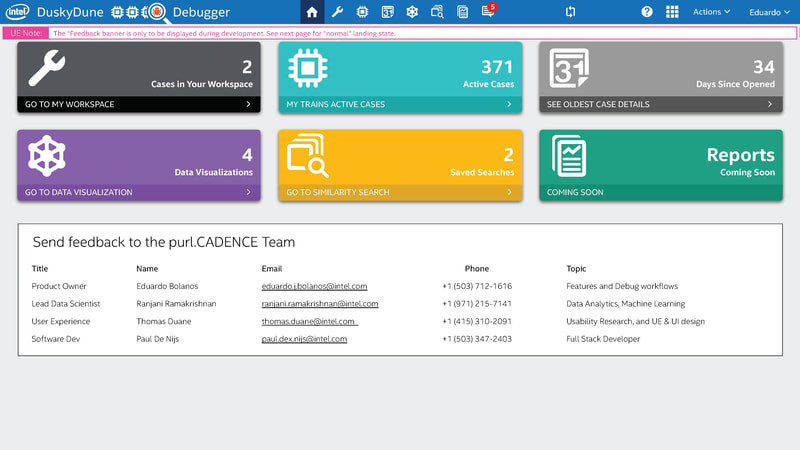This screenshot has width=800, height=450.
Task: Click '34 Days Since Opened' count
Action: click(x=735, y=73)
